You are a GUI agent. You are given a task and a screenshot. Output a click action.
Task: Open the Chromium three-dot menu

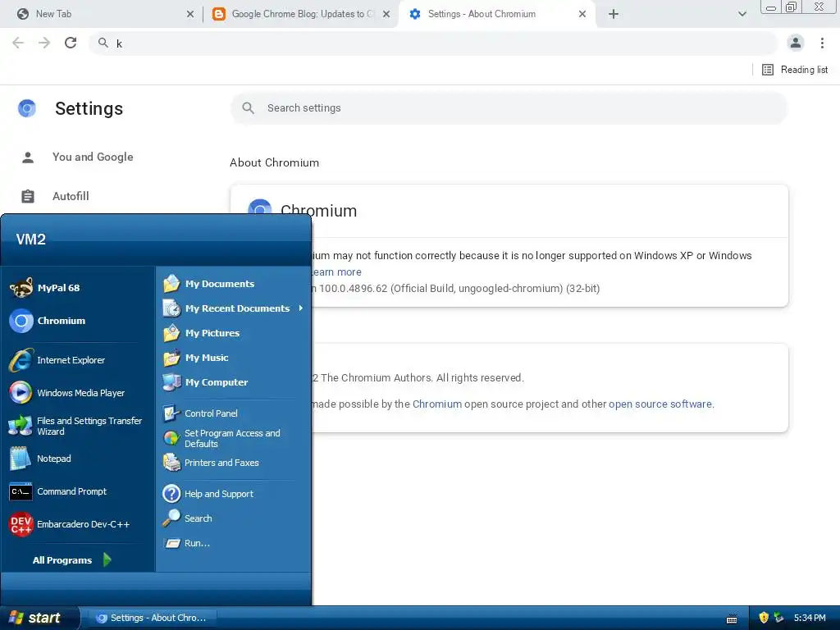[822, 43]
